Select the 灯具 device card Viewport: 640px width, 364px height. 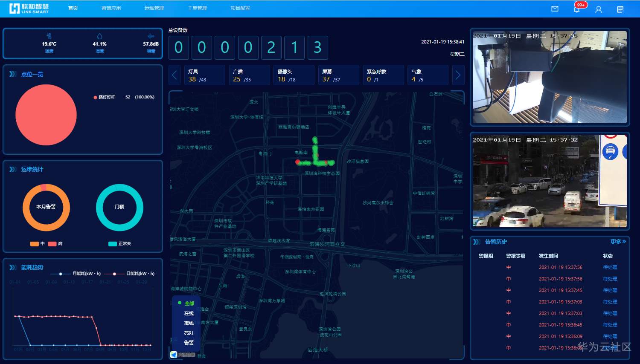pos(205,75)
